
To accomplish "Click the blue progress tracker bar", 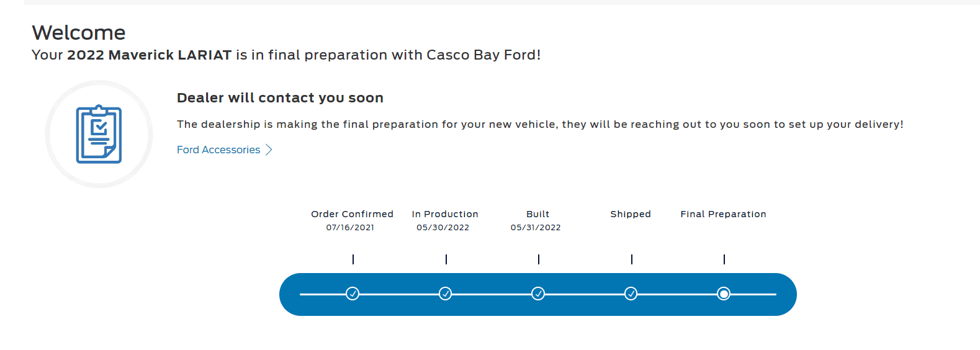I will click(538, 294).
